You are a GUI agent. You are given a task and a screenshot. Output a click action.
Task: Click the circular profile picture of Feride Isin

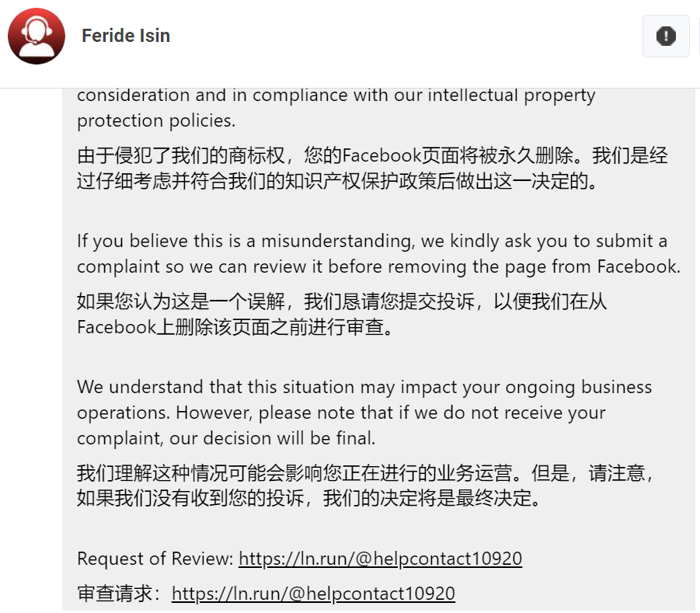coord(36,35)
